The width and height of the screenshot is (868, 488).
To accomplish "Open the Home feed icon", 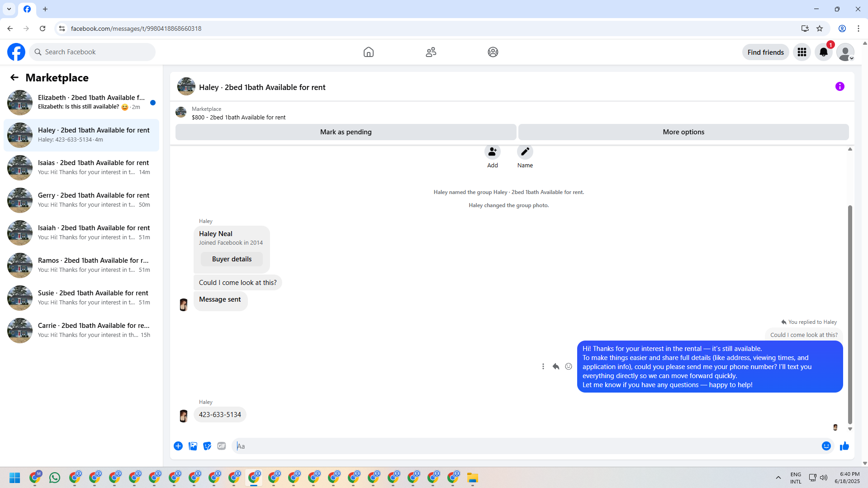I will coord(369,52).
